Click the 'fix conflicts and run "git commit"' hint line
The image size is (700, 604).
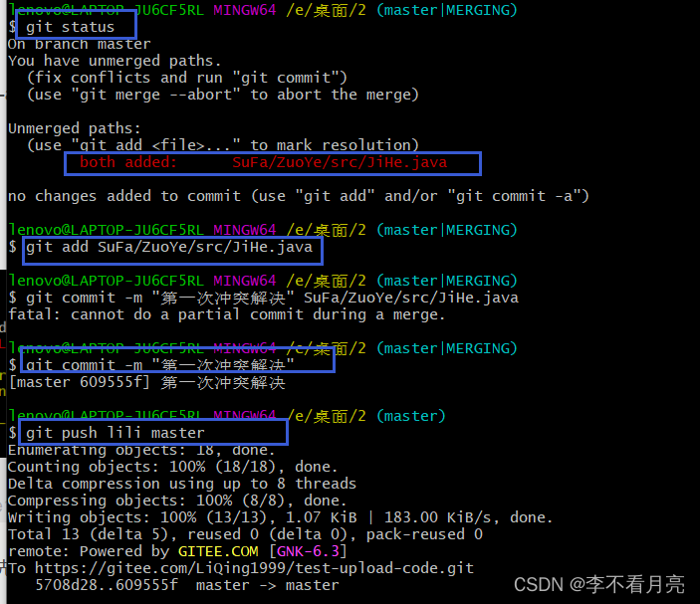click(x=186, y=78)
